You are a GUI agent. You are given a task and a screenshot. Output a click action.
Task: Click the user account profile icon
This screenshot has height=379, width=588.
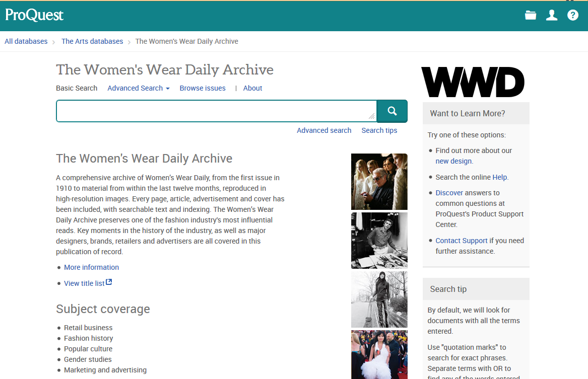[552, 16]
